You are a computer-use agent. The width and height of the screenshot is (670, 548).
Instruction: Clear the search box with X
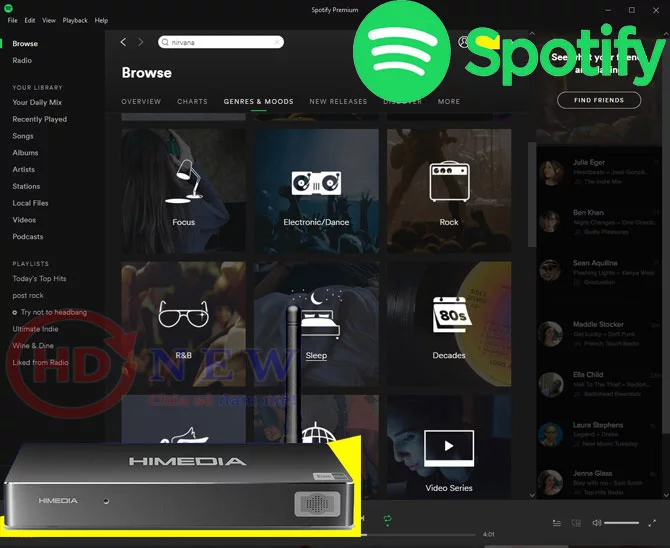(x=277, y=42)
